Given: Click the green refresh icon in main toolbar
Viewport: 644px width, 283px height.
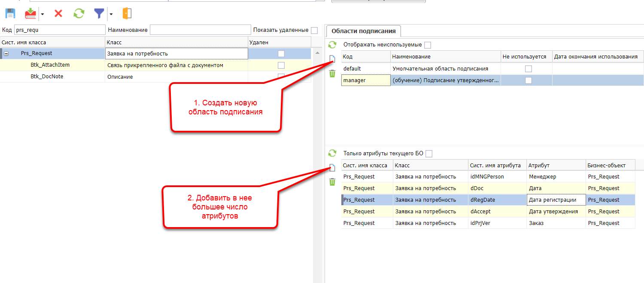Looking at the screenshot, I should tap(79, 13).
